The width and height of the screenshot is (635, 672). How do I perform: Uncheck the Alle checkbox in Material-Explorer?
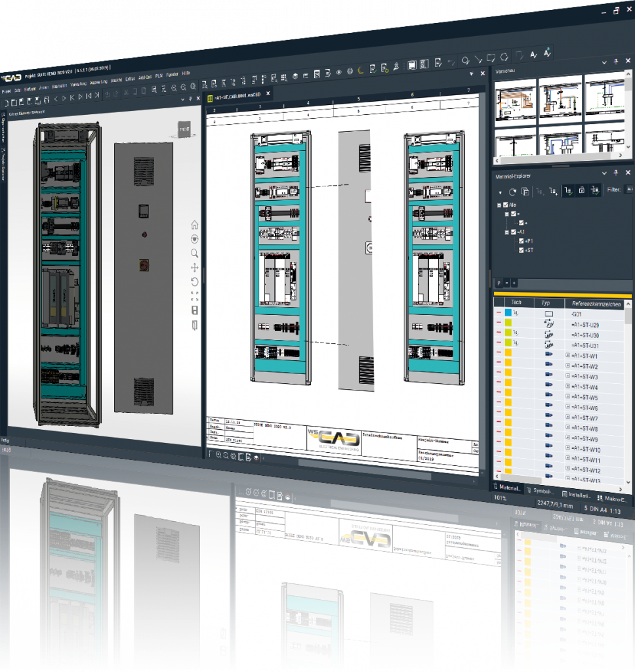coord(505,205)
